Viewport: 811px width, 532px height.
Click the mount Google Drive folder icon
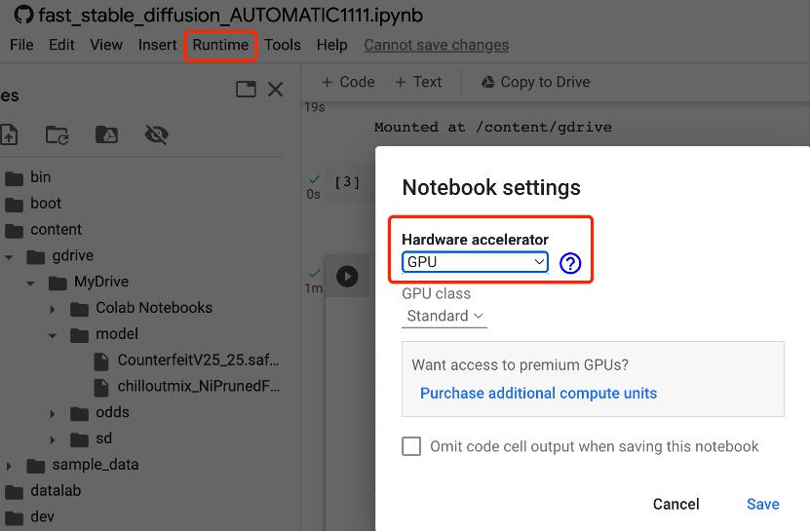106,134
